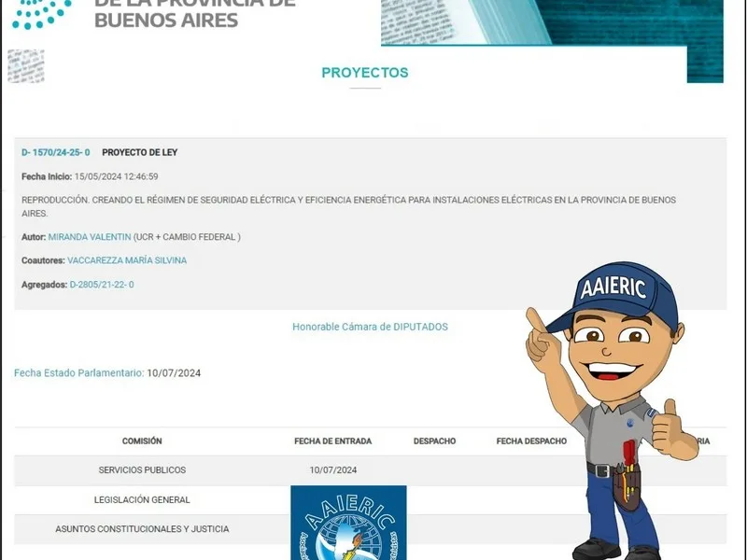Click the COMISIÓN column header
Image resolution: width=747 pixels, height=560 pixels.
[x=142, y=441]
